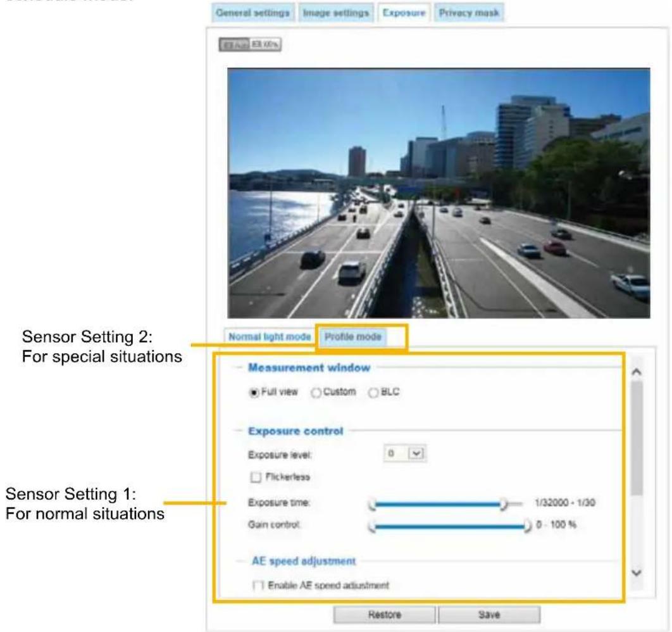Viewport: 672px width, 632px height.
Task: Click the 100% view size button above preview
Action: pos(265,44)
